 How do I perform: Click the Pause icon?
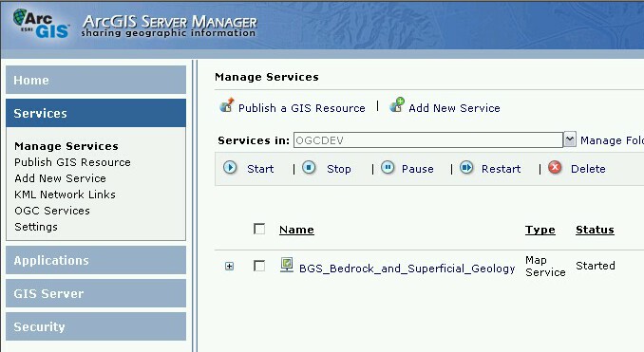[388, 168]
